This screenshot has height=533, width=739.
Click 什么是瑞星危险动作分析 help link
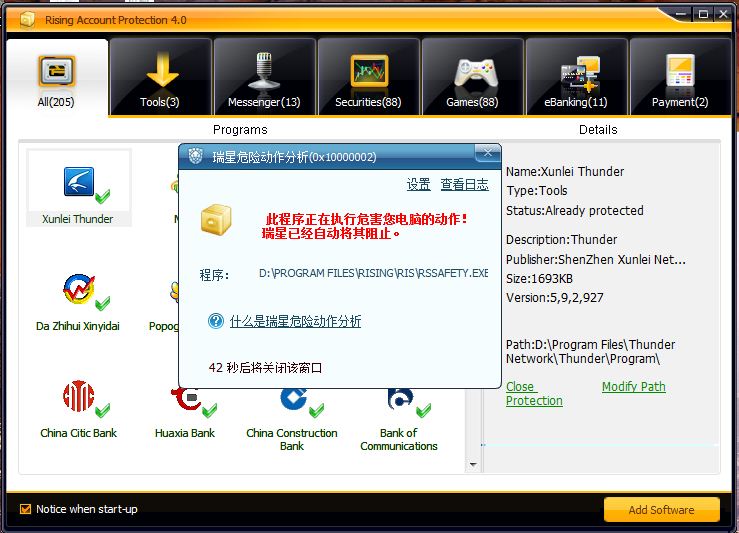tap(296, 321)
